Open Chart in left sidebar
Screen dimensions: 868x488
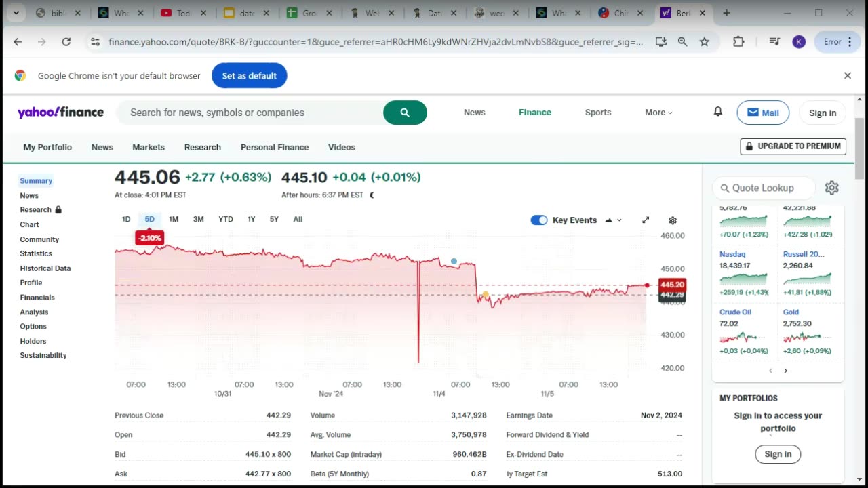(x=29, y=224)
